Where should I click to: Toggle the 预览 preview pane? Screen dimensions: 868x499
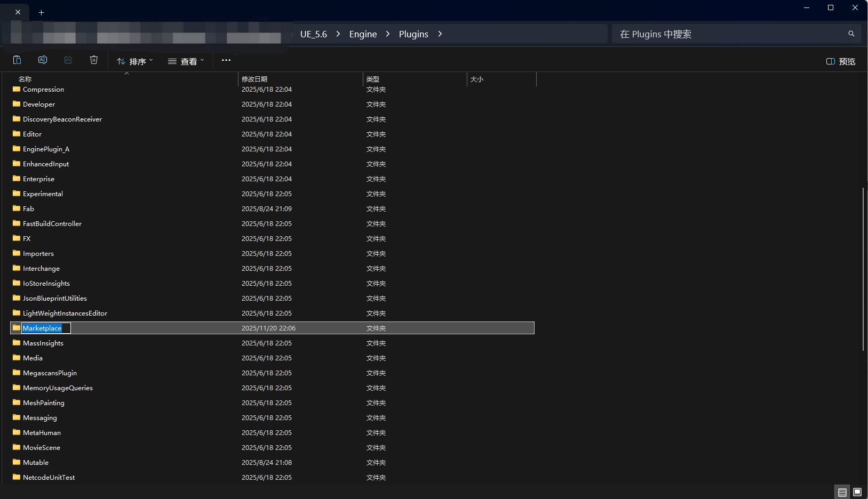pyautogui.click(x=841, y=61)
